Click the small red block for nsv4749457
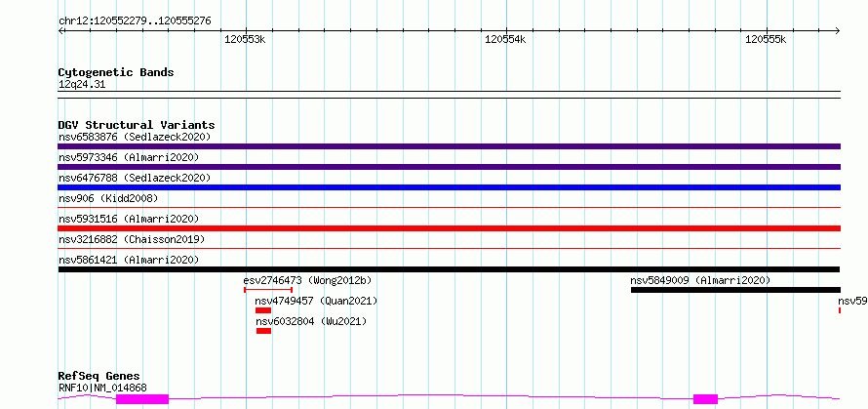The width and height of the screenshot is (868, 409). click(x=263, y=310)
